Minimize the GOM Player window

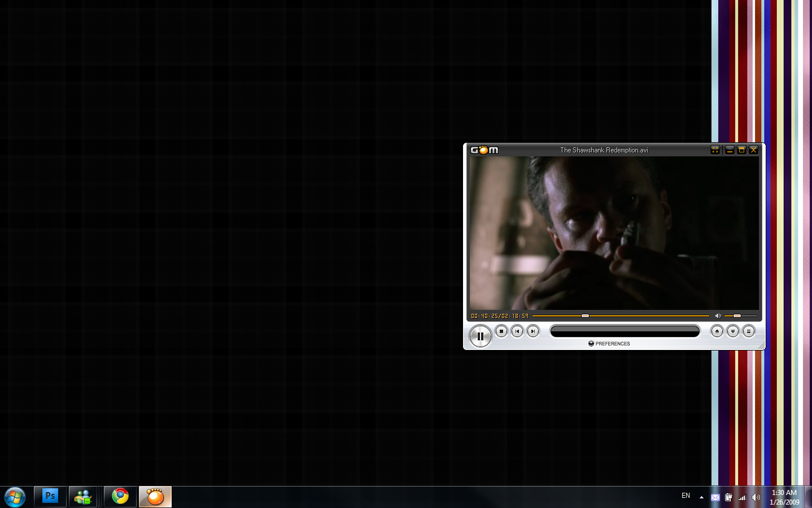730,150
